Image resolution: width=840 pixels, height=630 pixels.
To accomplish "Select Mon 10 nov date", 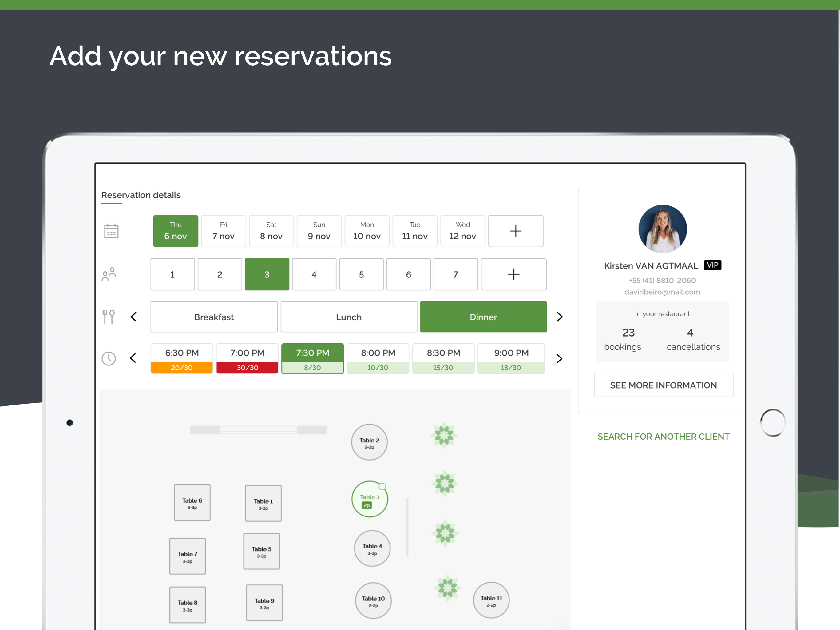I will [x=367, y=231].
